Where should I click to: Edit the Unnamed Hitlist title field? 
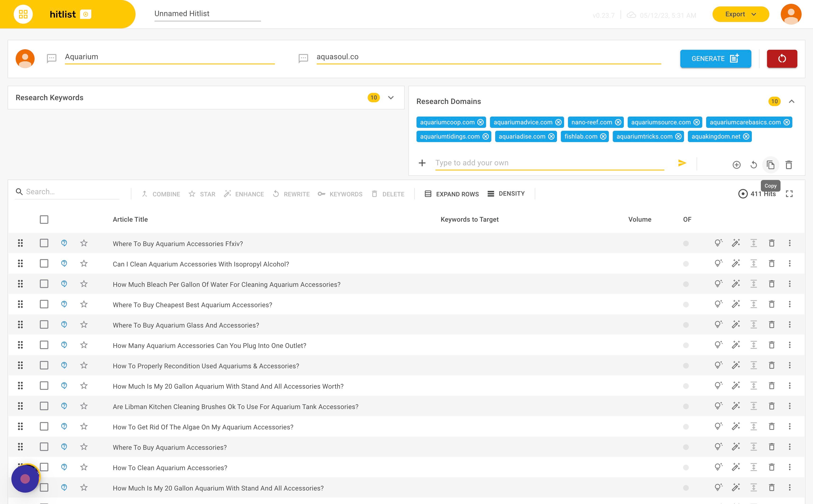tap(207, 14)
